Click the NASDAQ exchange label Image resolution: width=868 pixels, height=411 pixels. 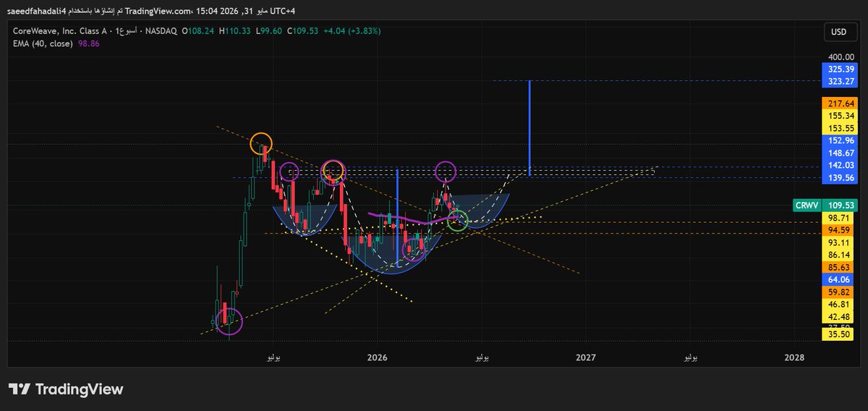tap(161, 31)
